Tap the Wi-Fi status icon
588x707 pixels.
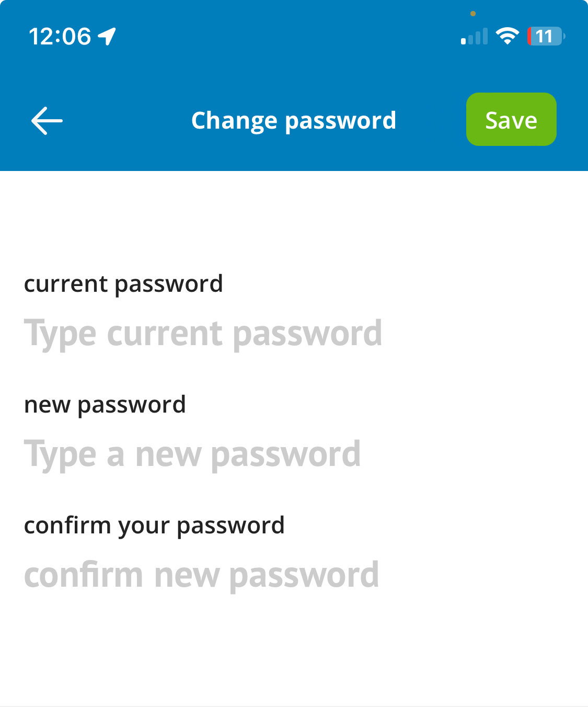point(507,36)
